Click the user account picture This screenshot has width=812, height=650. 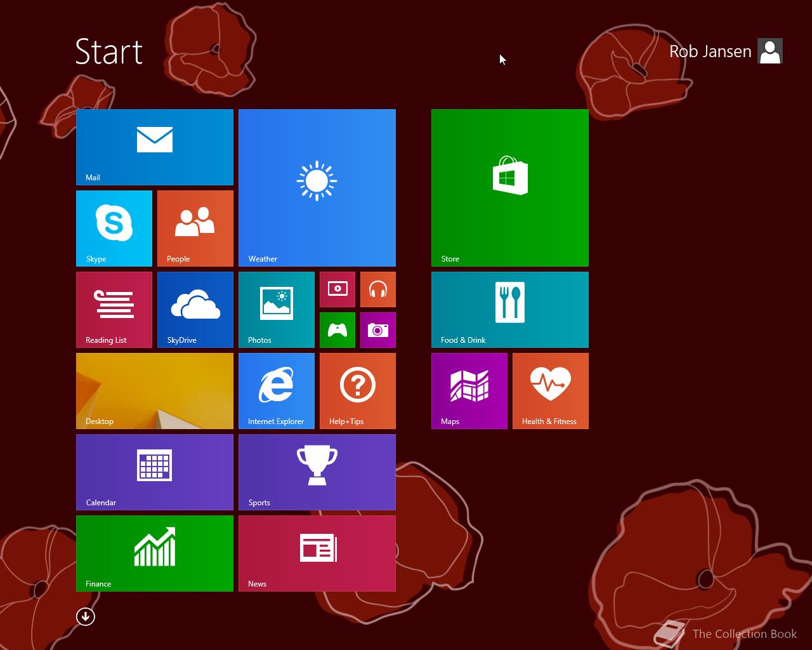770,51
